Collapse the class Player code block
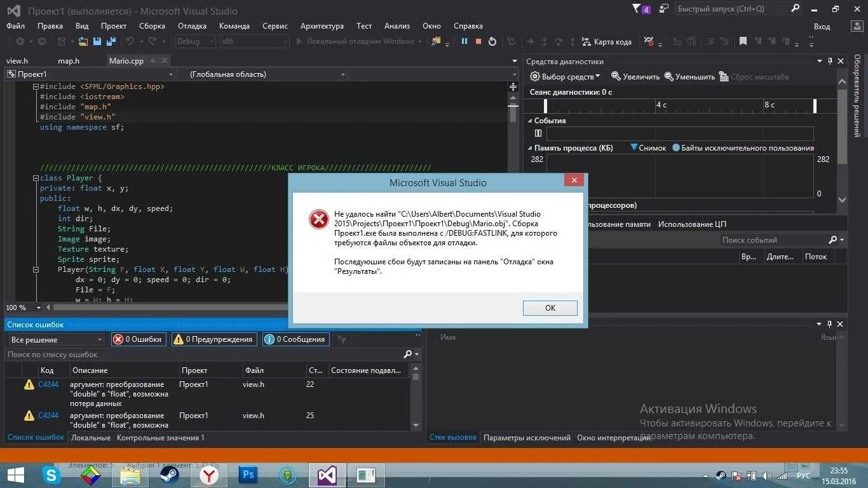Screen dimensions: 868x488 (x=36, y=178)
